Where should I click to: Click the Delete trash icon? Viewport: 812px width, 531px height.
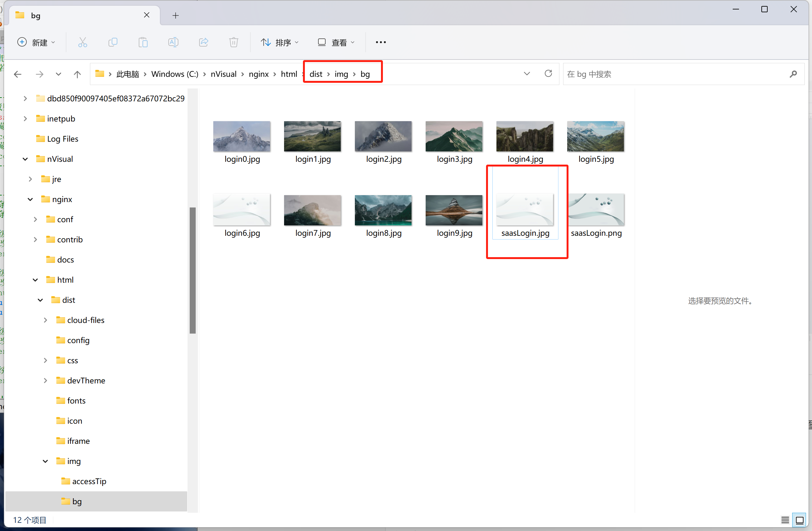(x=233, y=42)
